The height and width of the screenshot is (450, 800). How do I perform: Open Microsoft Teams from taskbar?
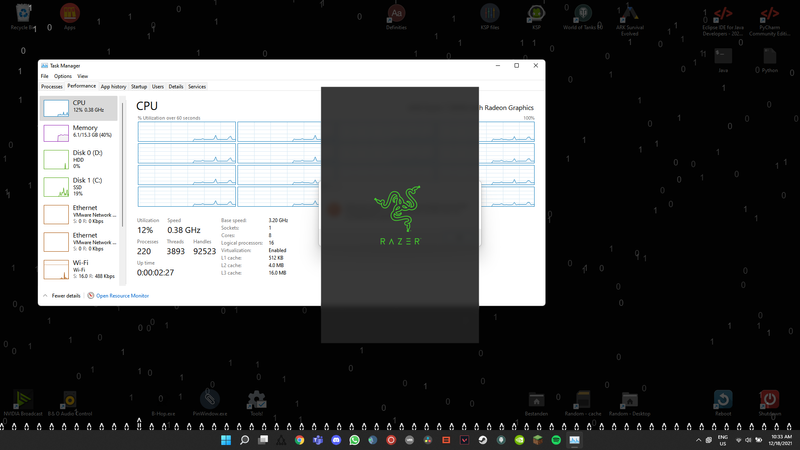[318, 440]
